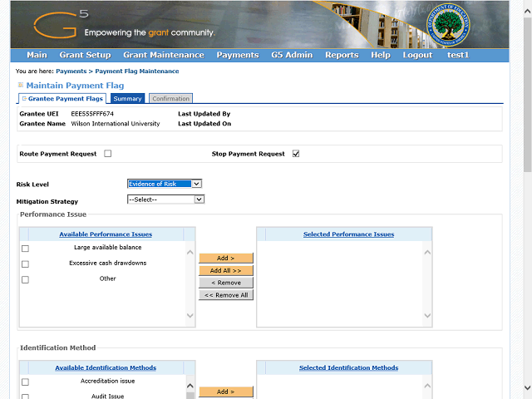Click the icon beside Maintain Payment Flag heading
Image resolution: width=532 pixels, height=399 pixels.
click(21, 86)
